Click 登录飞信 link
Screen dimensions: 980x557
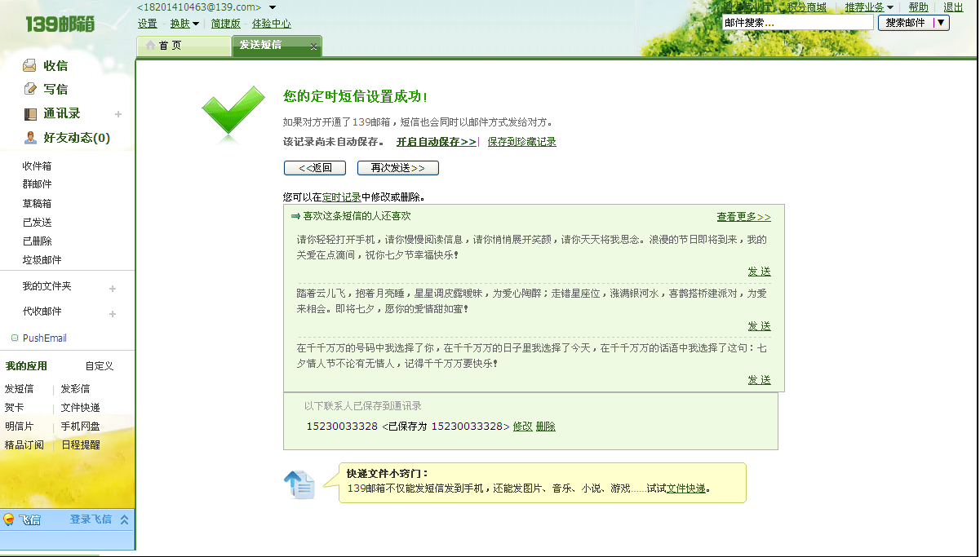91,519
